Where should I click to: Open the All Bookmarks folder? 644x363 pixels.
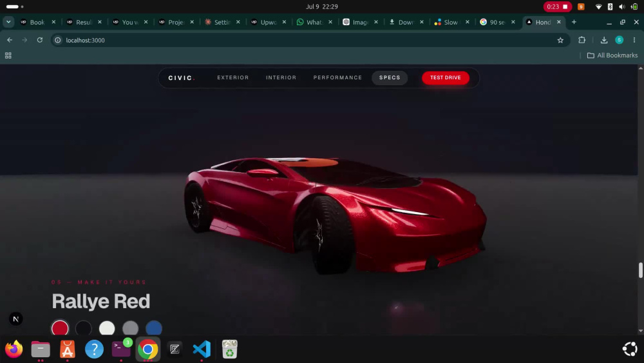pos(612,55)
